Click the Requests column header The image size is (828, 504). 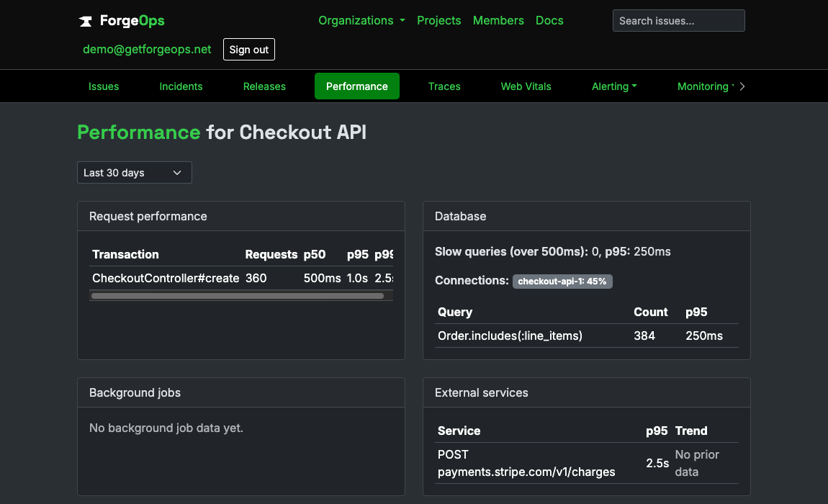tap(271, 255)
